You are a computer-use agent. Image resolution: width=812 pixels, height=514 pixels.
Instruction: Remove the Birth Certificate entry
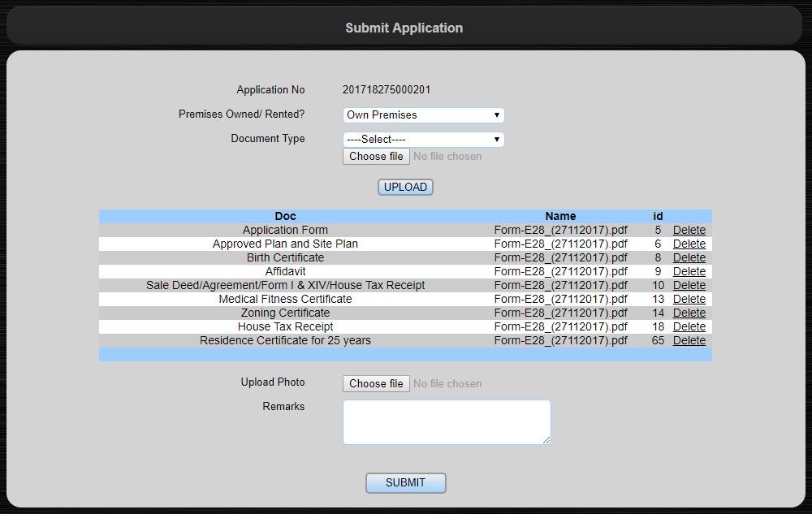(x=689, y=258)
